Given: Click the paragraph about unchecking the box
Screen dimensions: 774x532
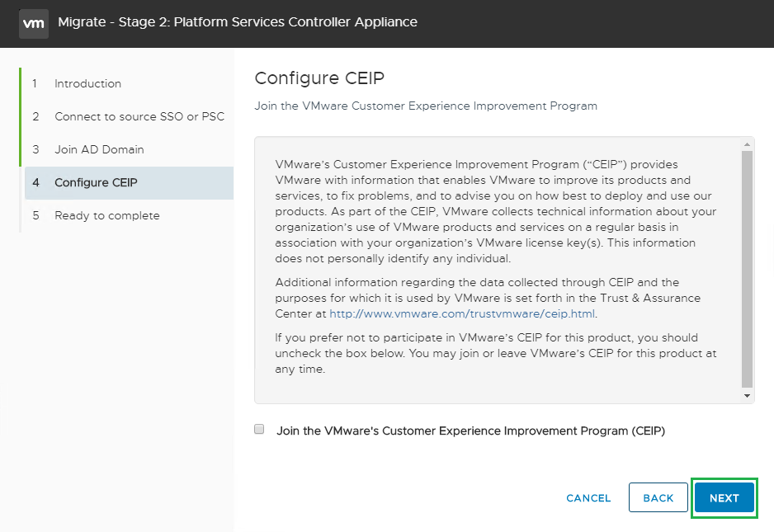Looking at the screenshot, I should point(495,353).
